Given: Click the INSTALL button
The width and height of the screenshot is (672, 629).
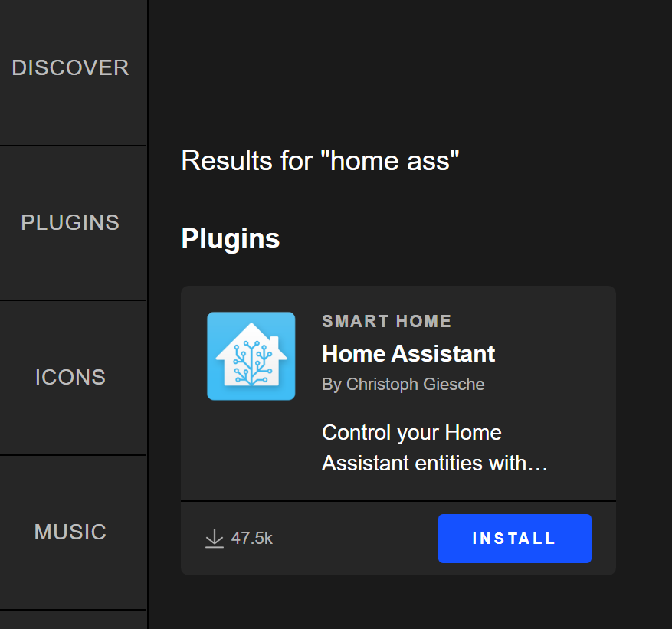Looking at the screenshot, I should click(514, 539).
